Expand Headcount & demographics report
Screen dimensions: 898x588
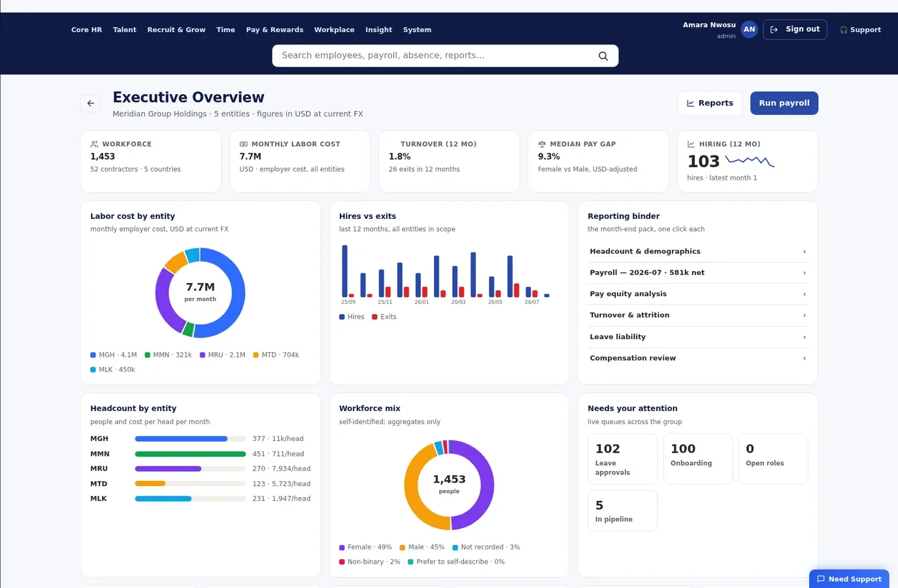(697, 252)
